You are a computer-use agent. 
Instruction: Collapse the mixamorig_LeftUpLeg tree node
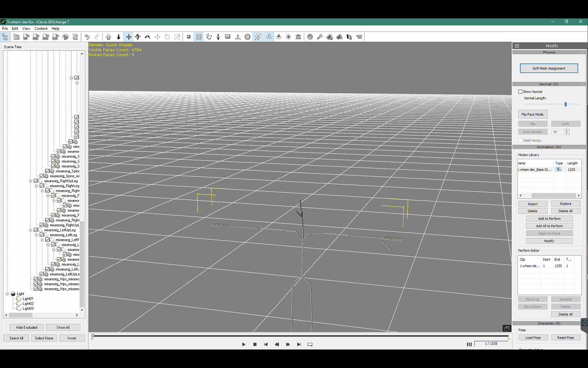[x=30, y=230]
